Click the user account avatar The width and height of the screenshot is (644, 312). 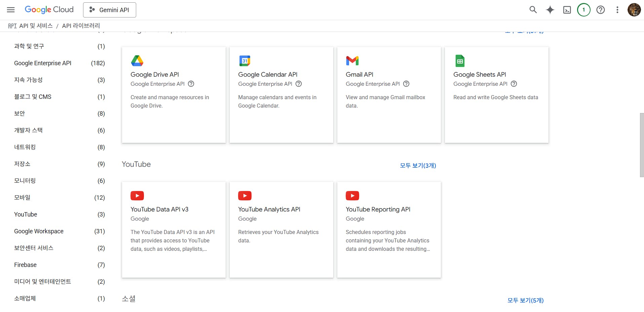click(x=634, y=10)
